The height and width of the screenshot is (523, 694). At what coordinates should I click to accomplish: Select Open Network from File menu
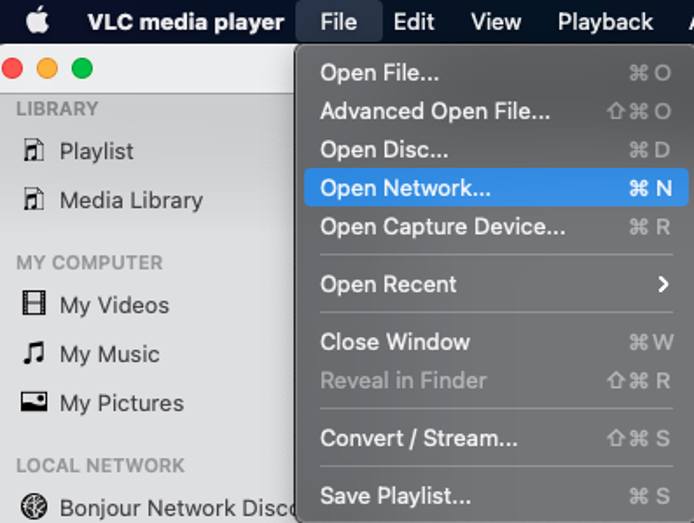[405, 188]
